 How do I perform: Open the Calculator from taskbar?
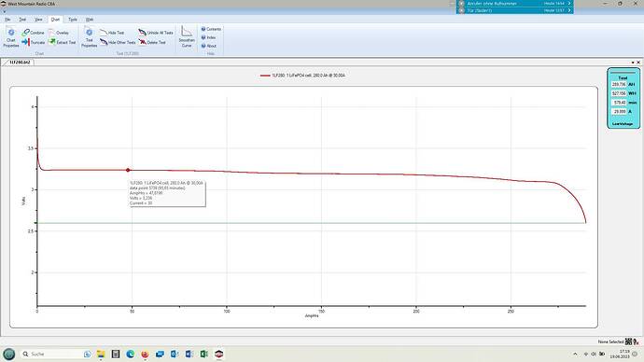pyautogui.click(x=116, y=354)
